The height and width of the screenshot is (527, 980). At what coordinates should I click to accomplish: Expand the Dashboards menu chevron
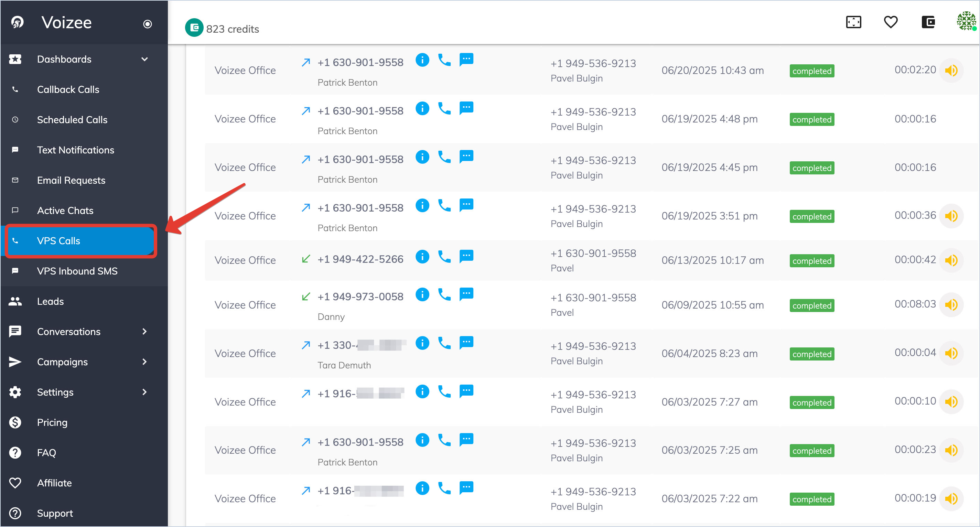[x=144, y=60]
